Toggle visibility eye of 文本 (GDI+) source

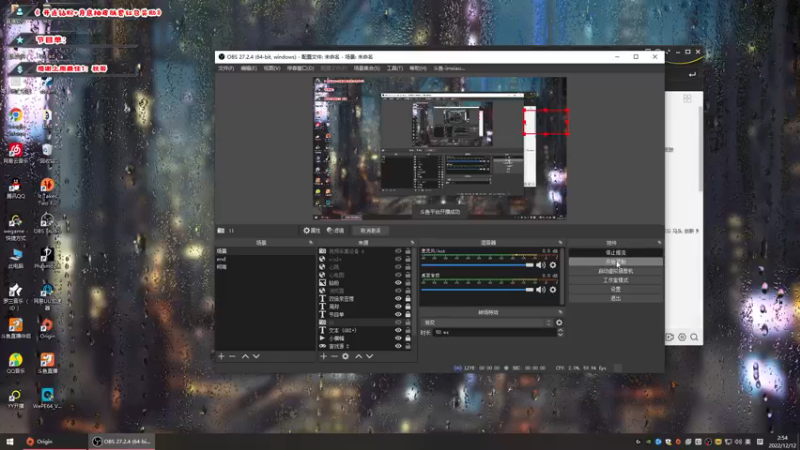(x=398, y=330)
